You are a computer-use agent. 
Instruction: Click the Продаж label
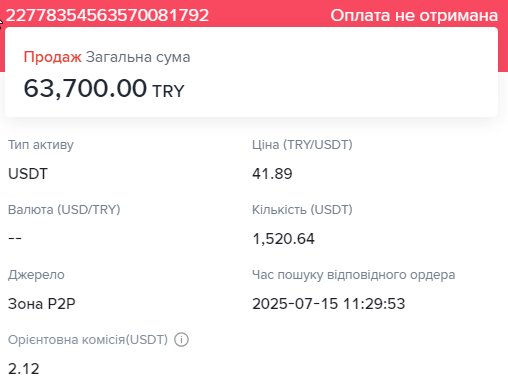[x=52, y=57]
